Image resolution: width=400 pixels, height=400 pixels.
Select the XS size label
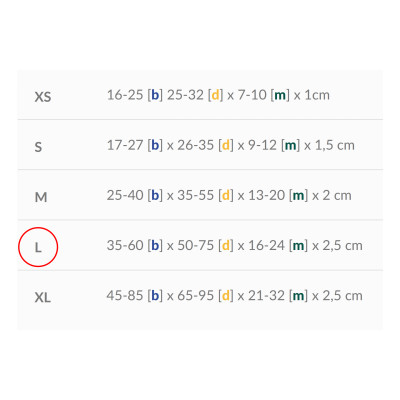click(43, 97)
